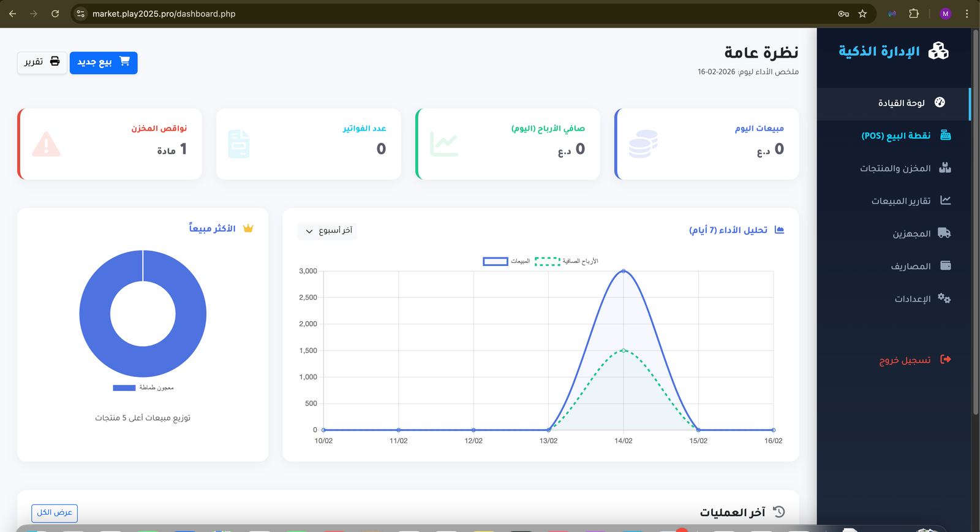980x532 pixels.
Task: Click the 14/02 net profit data point
Action: (624, 351)
